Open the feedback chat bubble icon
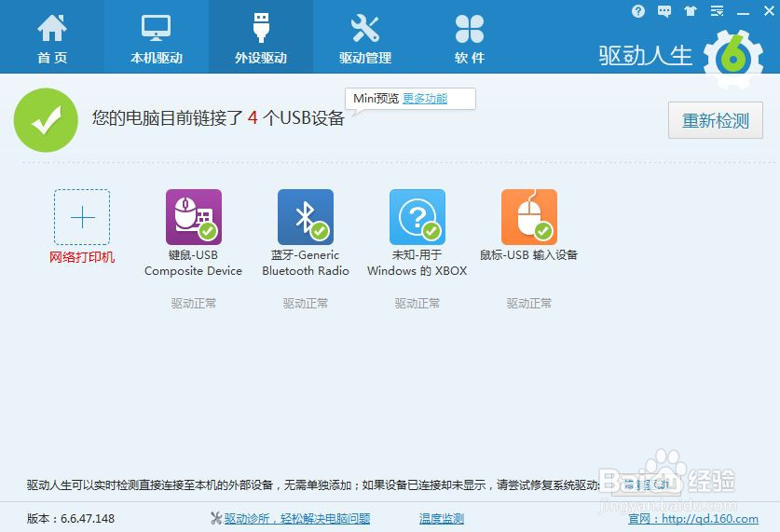Image resolution: width=780 pixels, height=532 pixels. (664, 11)
